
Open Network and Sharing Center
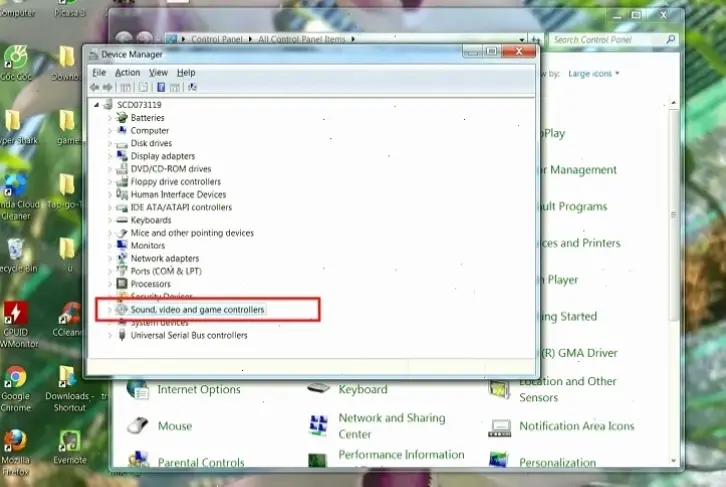(391, 426)
